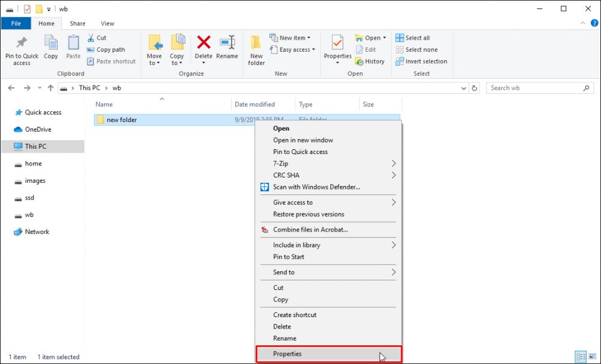Click the Search wb input field
The height and width of the screenshot is (364, 601).
[534, 88]
